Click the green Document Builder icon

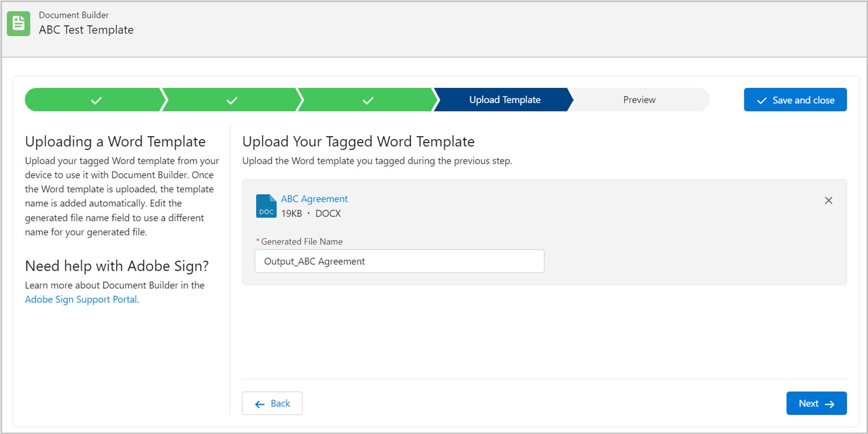click(x=18, y=24)
